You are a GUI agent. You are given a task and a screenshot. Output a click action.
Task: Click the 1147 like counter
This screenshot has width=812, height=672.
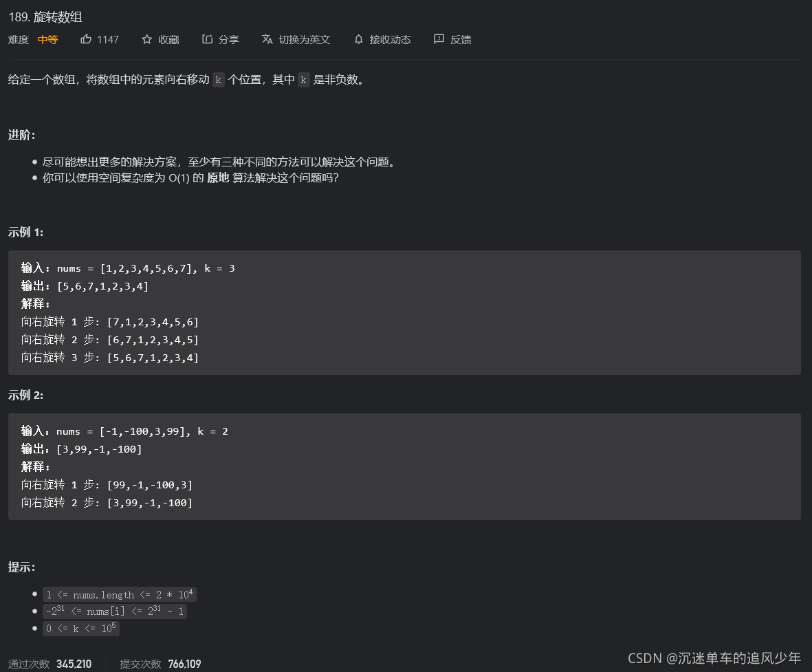click(x=108, y=39)
